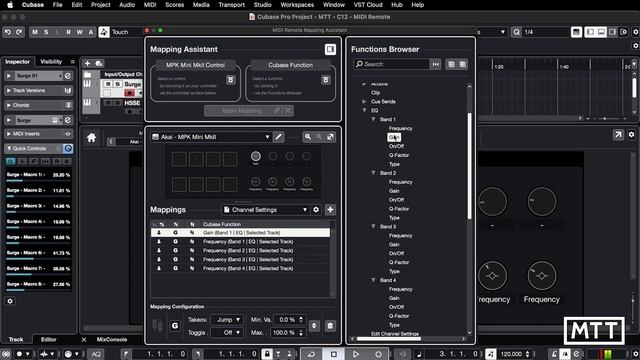Image resolution: width=640 pixels, height=360 pixels.
Task: Delete the mapping with trash icon
Action: [x=330, y=326]
